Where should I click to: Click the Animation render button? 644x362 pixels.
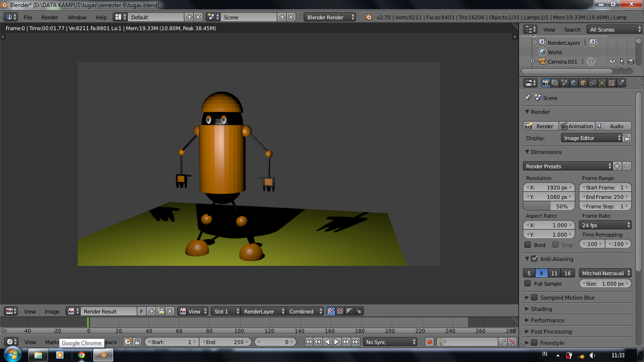pos(576,126)
